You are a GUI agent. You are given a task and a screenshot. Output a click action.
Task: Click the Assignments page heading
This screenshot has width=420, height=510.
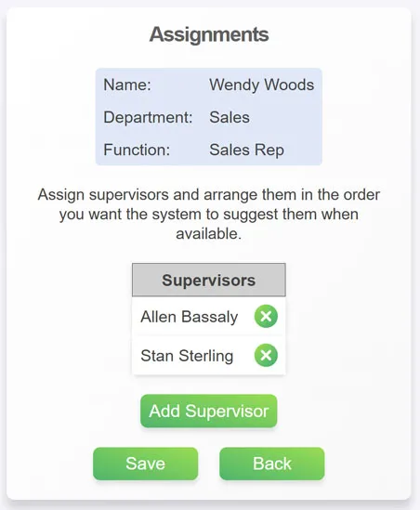pos(209,34)
